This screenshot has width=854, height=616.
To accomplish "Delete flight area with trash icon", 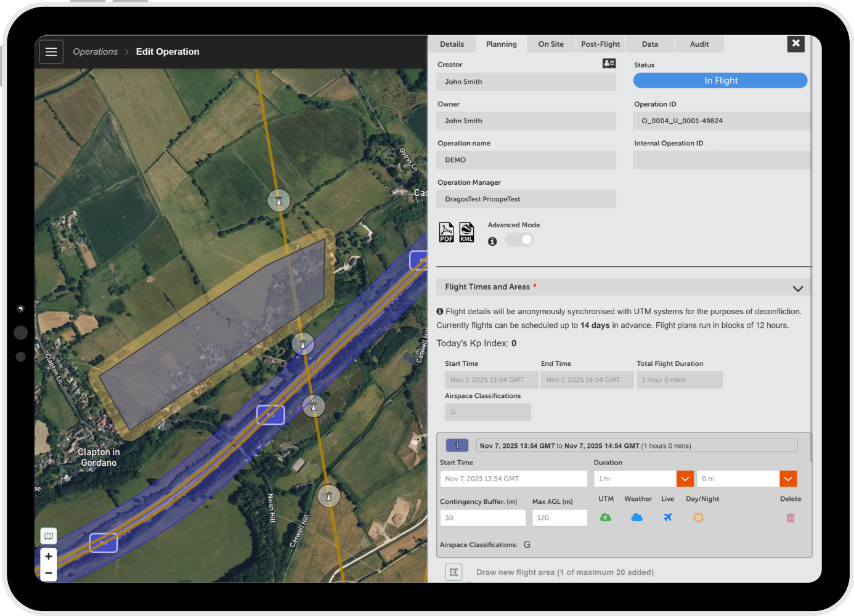I will click(791, 517).
